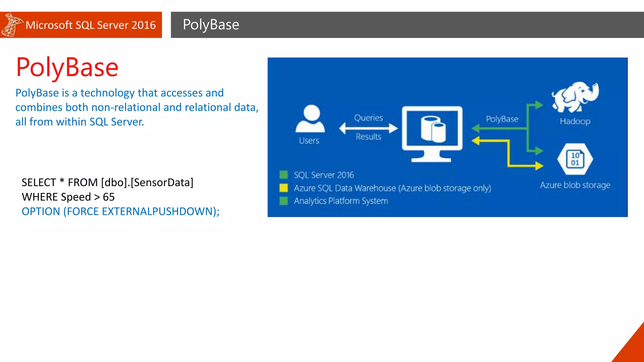Click the 'PolyBase' title in gray header bar

[x=211, y=25]
